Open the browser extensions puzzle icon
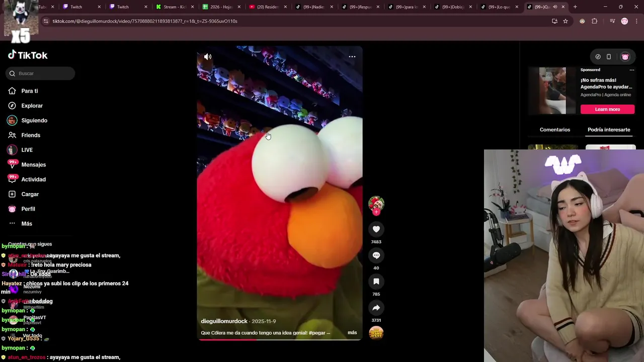Viewport: 644px width, 362px height. (x=595, y=21)
